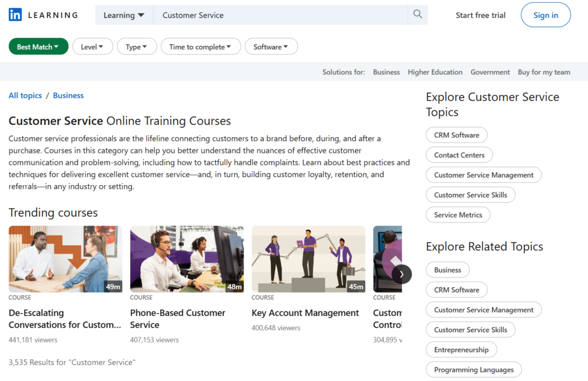Select the Service Metrics topic pill

(x=458, y=215)
